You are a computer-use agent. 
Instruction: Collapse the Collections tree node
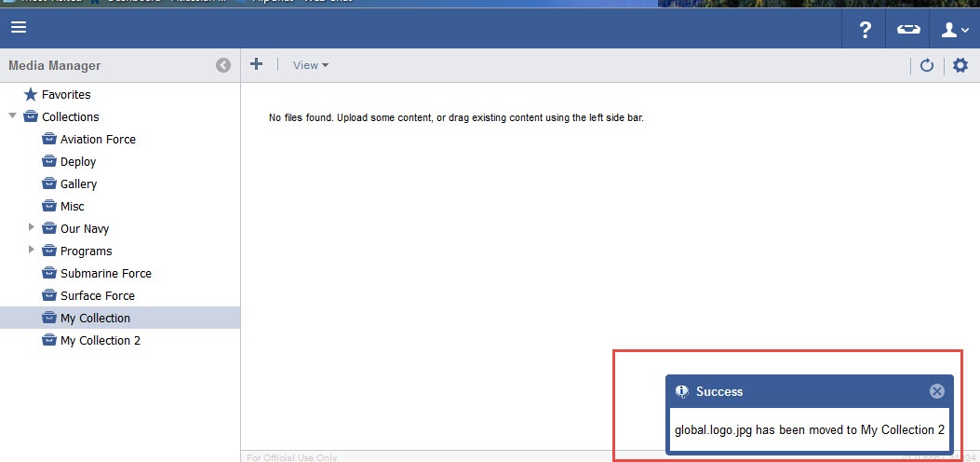[x=12, y=116]
